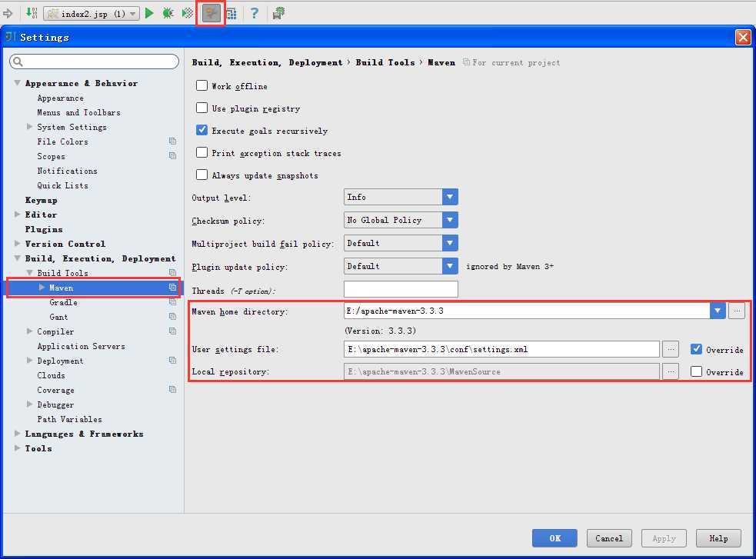Open the Plugin update policy dropdown
The width and height of the screenshot is (756, 559).
(x=401, y=267)
